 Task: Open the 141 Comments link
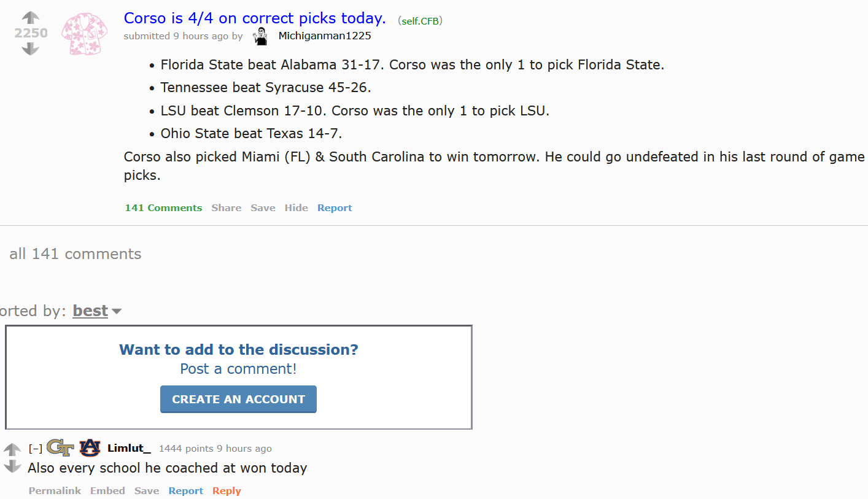(x=163, y=208)
